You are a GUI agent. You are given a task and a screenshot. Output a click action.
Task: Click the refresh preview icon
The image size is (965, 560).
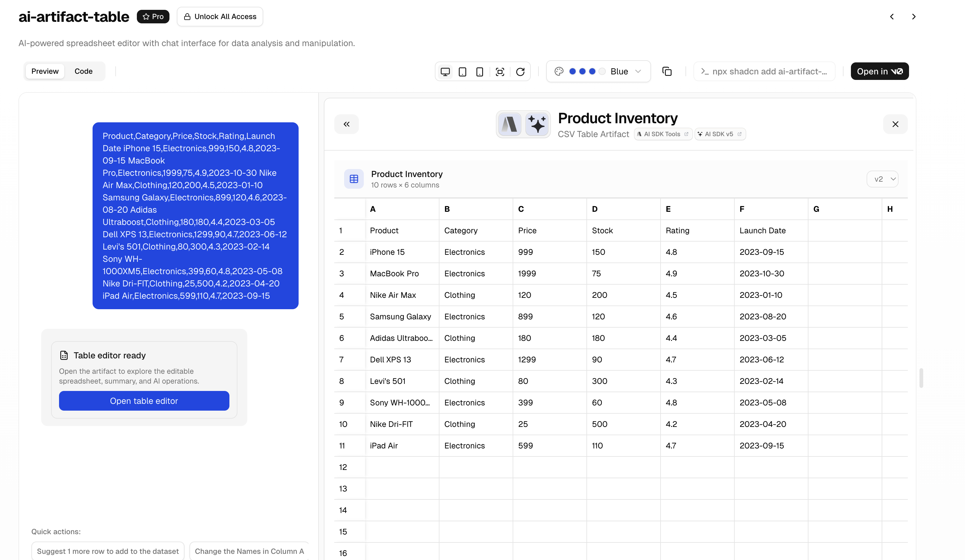pos(520,72)
